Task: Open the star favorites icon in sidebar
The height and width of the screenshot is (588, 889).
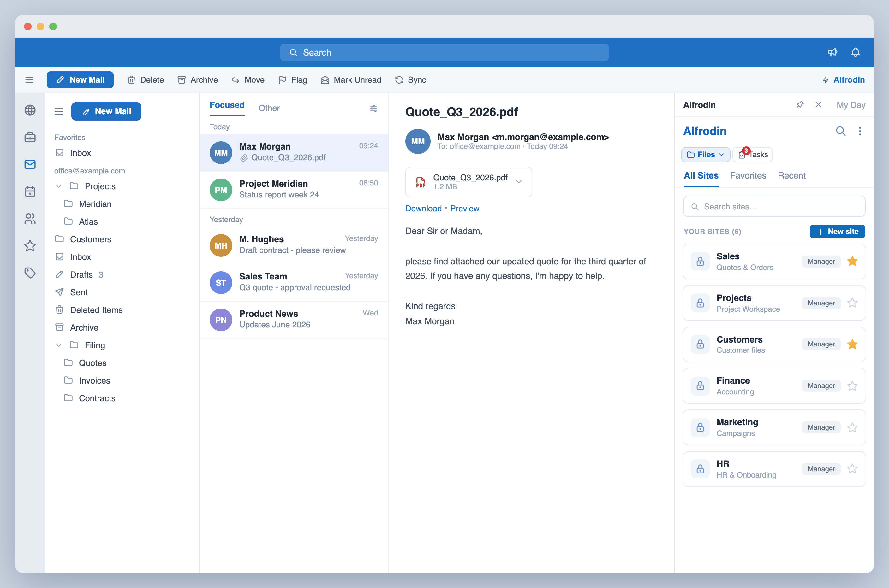Action: [30, 246]
